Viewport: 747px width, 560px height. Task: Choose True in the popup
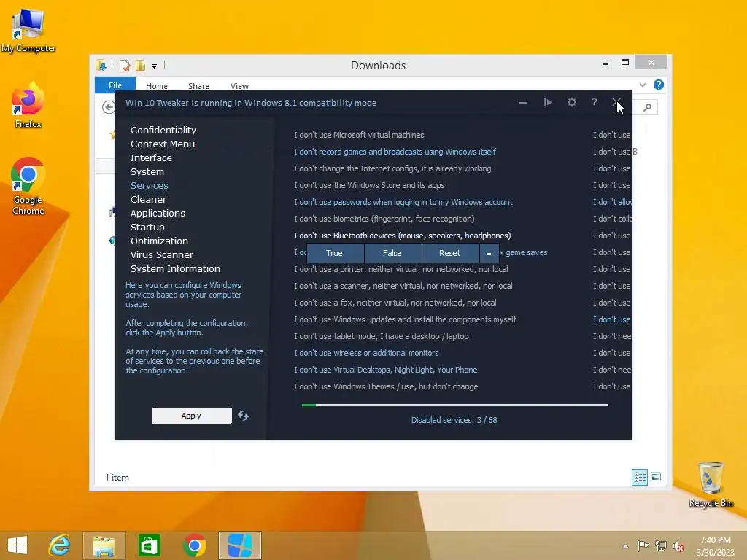point(335,253)
